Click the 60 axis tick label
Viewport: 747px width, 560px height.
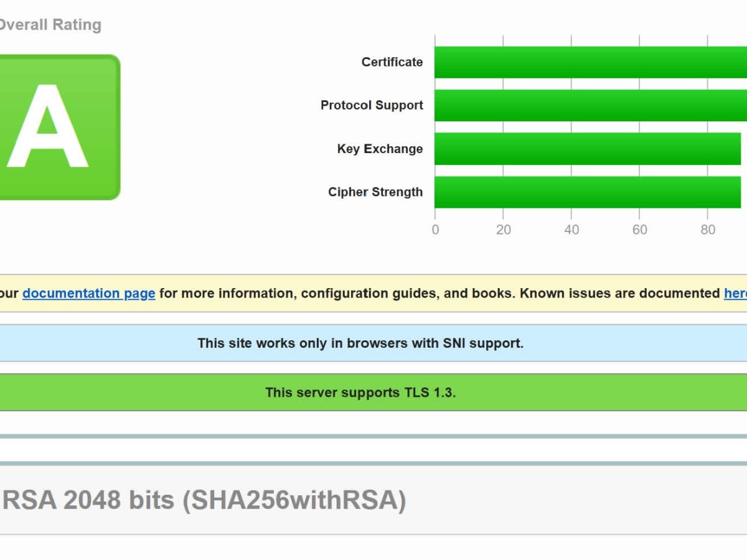(x=639, y=230)
